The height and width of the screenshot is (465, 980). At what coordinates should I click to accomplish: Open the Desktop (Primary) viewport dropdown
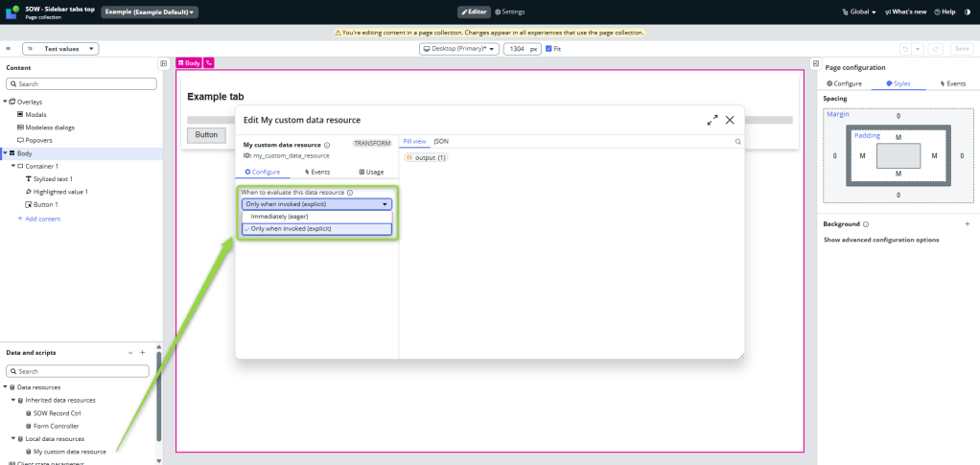tap(458, 49)
